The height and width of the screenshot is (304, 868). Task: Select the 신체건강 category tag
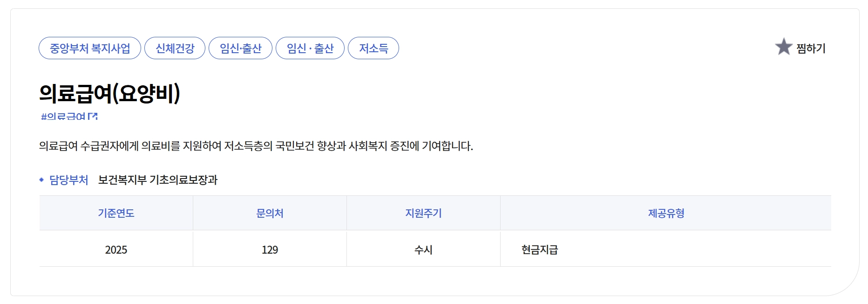(x=175, y=48)
